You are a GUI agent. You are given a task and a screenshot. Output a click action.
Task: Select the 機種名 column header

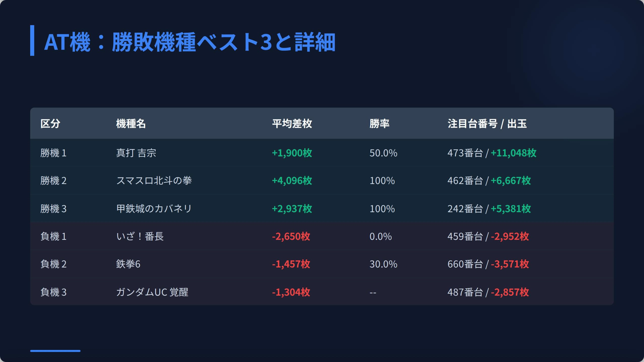(x=131, y=123)
